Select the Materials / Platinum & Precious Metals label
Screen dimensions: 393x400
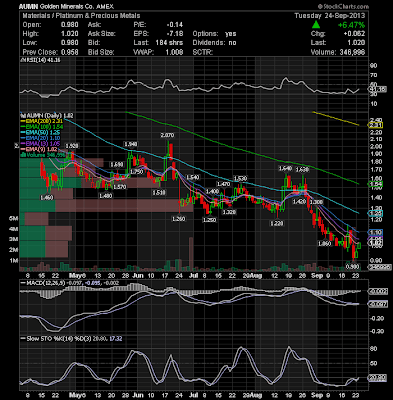(x=81, y=16)
